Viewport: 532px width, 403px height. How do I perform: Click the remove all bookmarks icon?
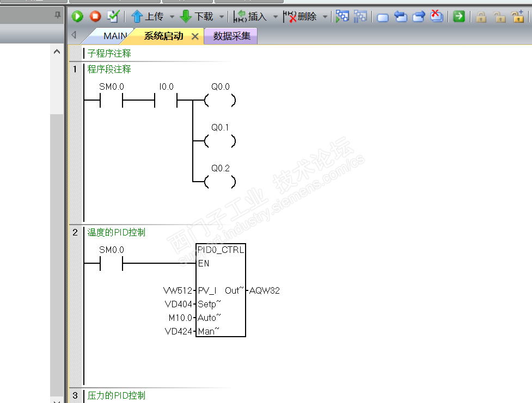coord(436,16)
